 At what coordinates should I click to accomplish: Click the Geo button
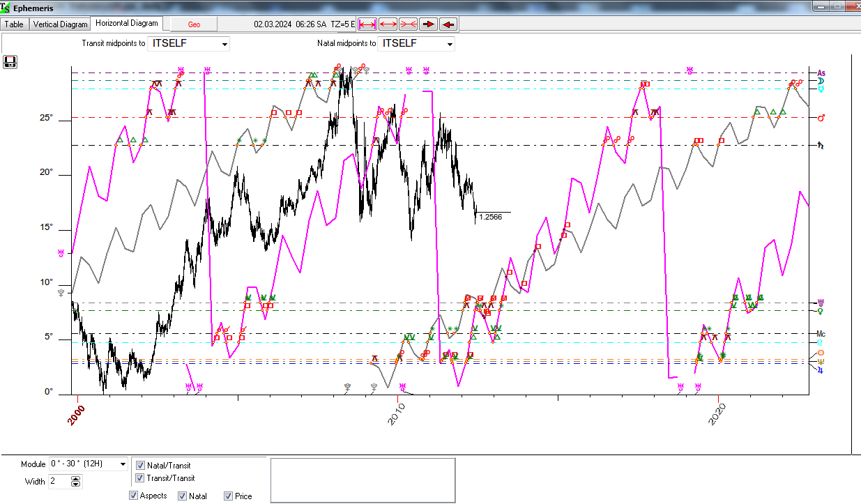tap(194, 24)
